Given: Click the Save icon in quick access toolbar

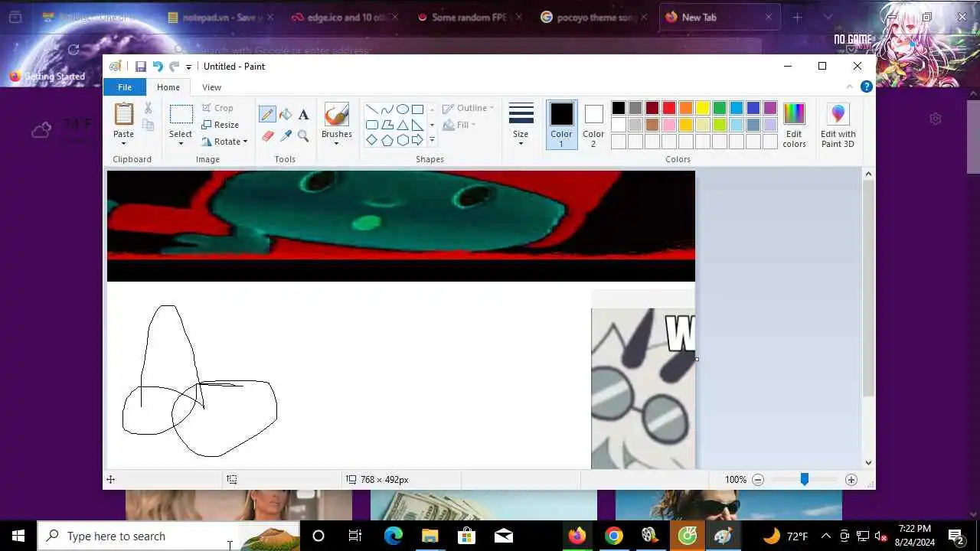Looking at the screenshot, I should tap(141, 67).
